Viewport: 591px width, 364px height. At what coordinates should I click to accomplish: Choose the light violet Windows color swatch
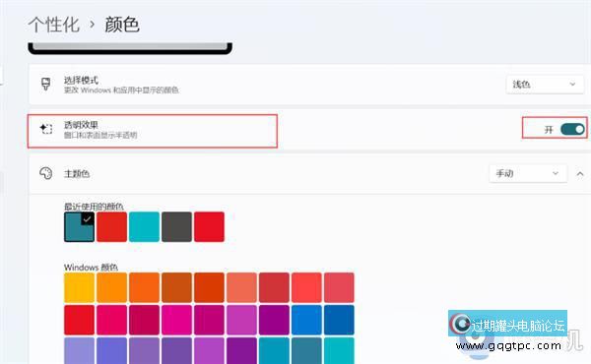pos(209,351)
